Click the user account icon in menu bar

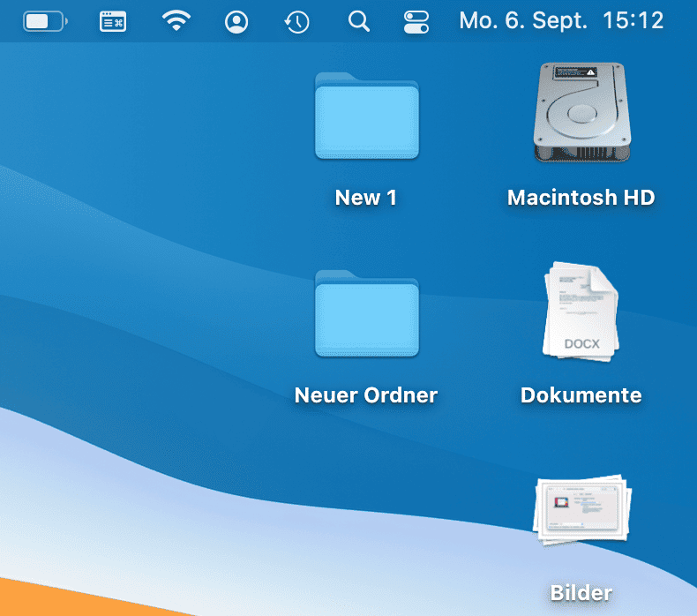click(236, 21)
